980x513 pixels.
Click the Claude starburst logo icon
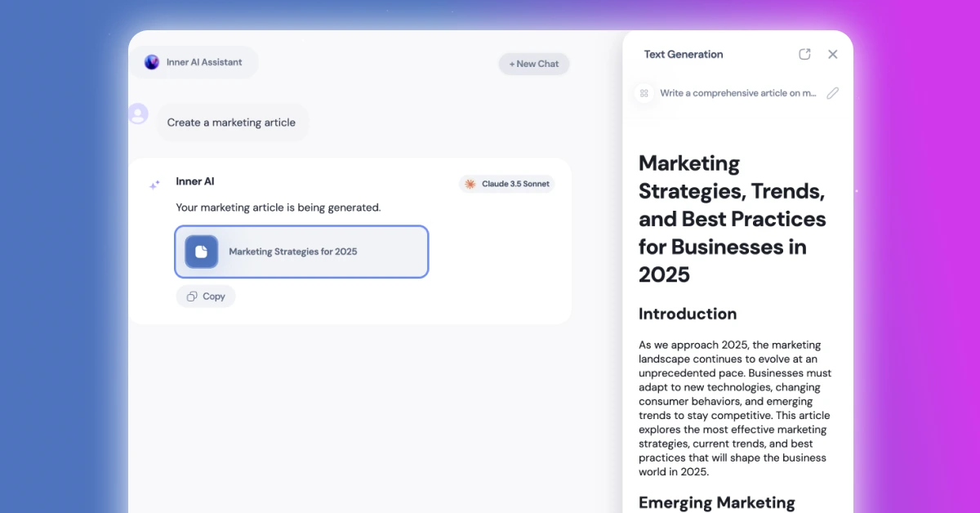[x=470, y=184]
